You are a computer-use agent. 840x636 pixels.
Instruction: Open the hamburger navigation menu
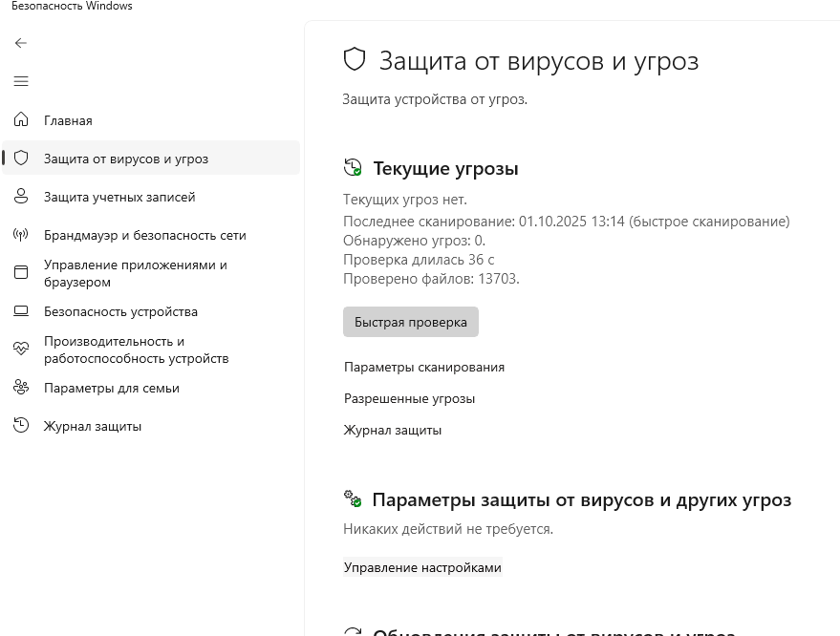[21, 81]
